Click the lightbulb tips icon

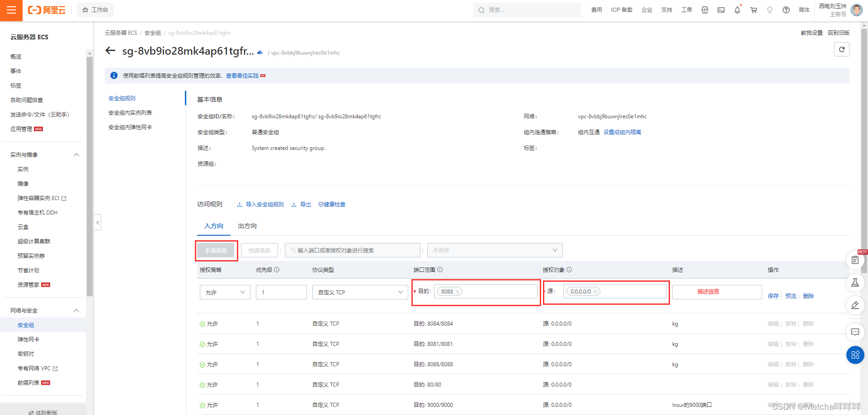[x=770, y=10]
